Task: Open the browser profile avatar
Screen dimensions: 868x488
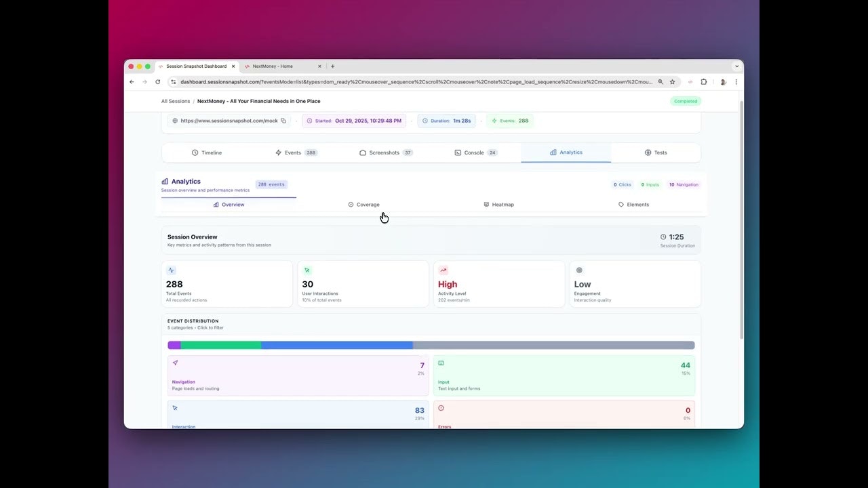Action: tap(723, 82)
